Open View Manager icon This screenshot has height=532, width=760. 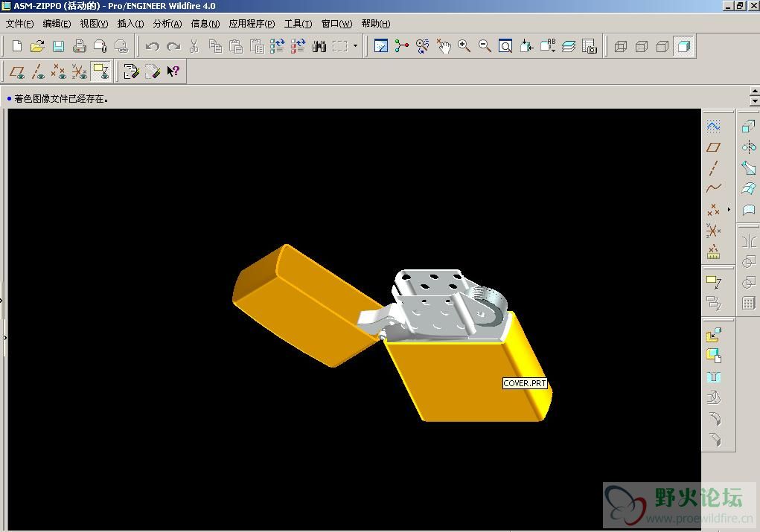tap(590, 46)
